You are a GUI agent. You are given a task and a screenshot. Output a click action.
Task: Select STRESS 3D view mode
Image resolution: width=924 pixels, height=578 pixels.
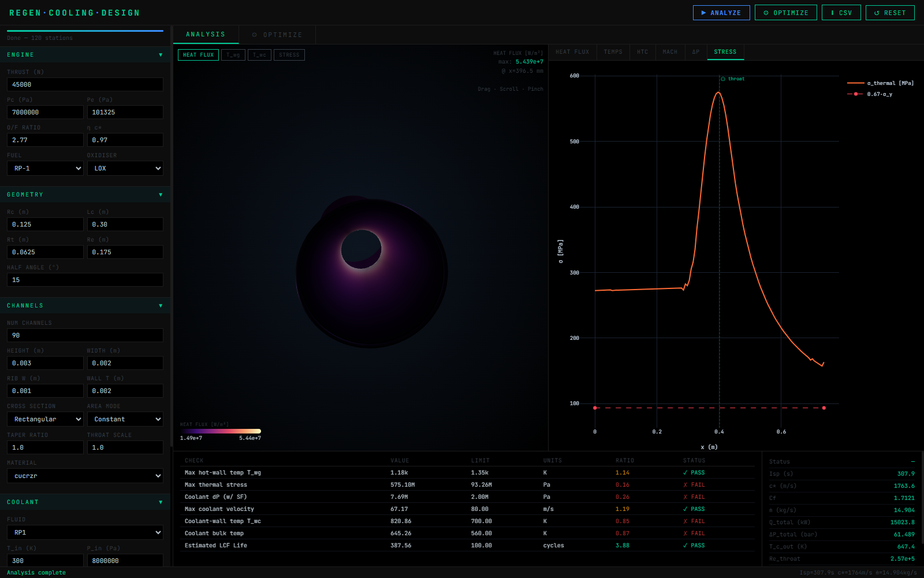pos(289,55)
